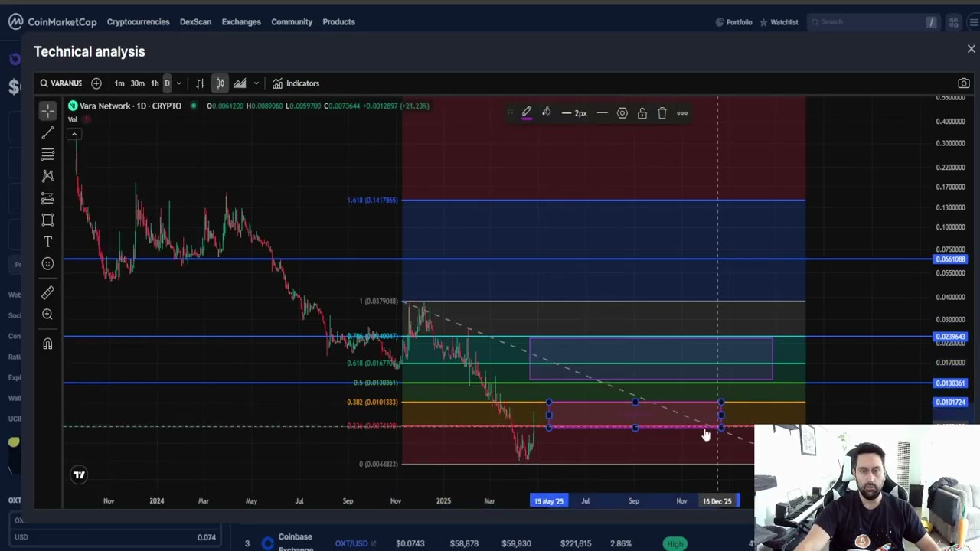The height and width of the screenshot is (551, 980).
Task: Select the 0.0661088 price axis label
Action: tap(951, 259)
